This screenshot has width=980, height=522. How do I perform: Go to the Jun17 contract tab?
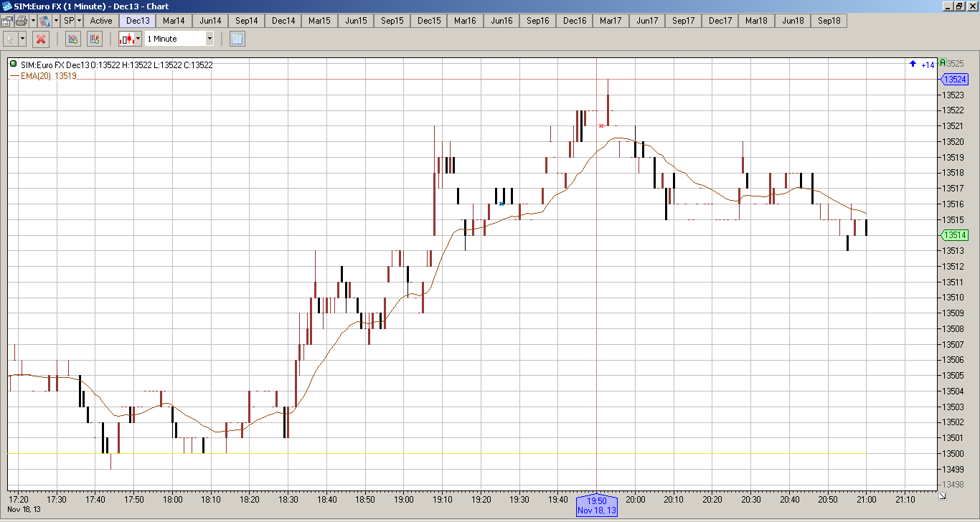coord(647,21)
